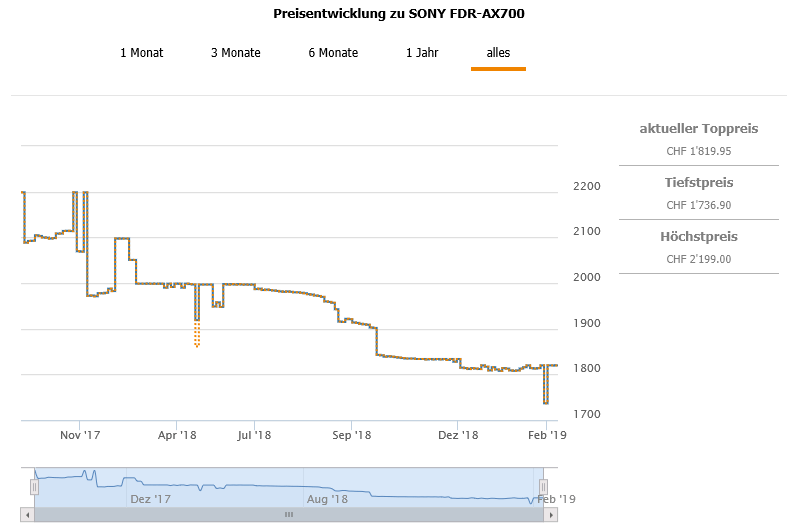The image size is (794, 532).
Task: Select the 1 Monat time range
Action: point(141,53)
